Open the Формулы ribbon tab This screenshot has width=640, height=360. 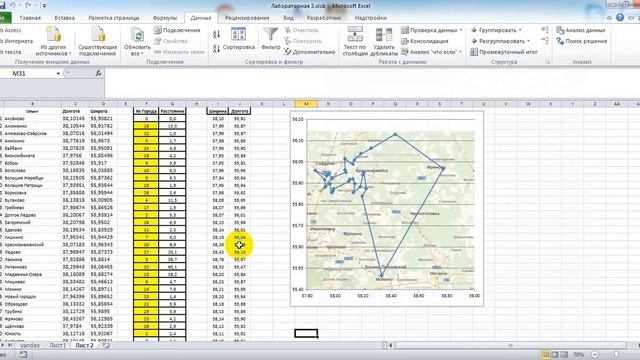164,18
